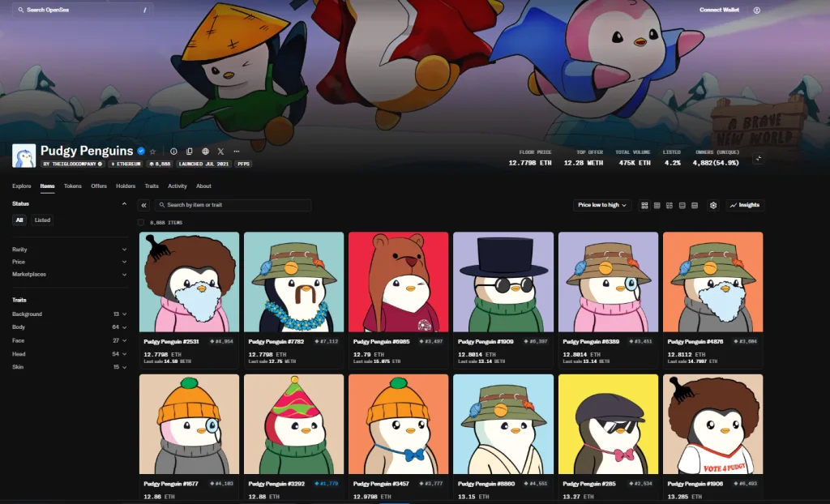
Task: Expand the Body trait filter
Action: tap(70, 327)
